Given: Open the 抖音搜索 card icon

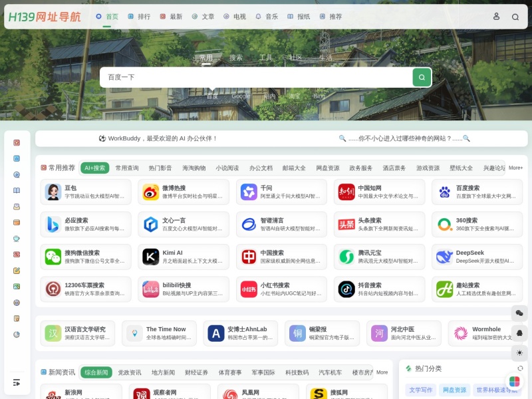Looking at the screenshot, I should point(346,289).
